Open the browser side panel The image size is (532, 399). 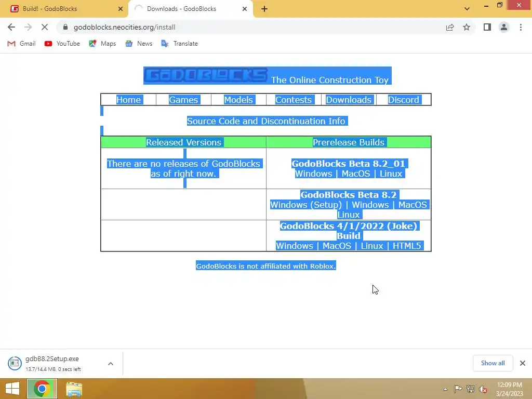coord(487,27)
